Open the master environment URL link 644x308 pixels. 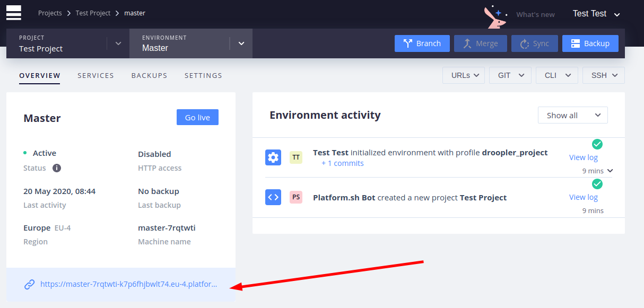point(129,284)
